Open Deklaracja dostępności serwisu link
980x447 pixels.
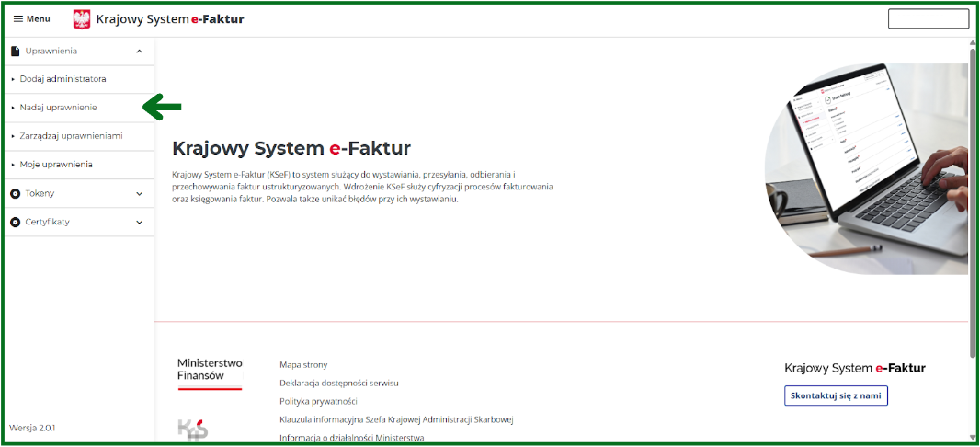(x=339, y=384)
